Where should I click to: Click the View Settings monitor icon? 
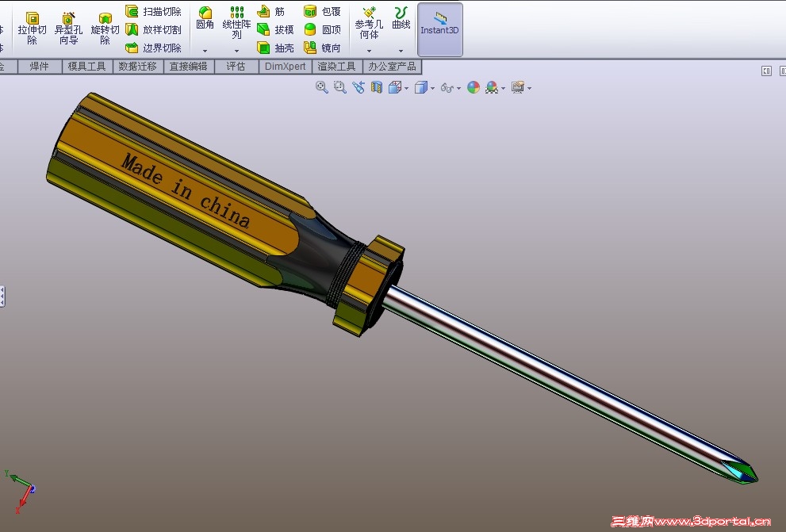pos(518,88)
